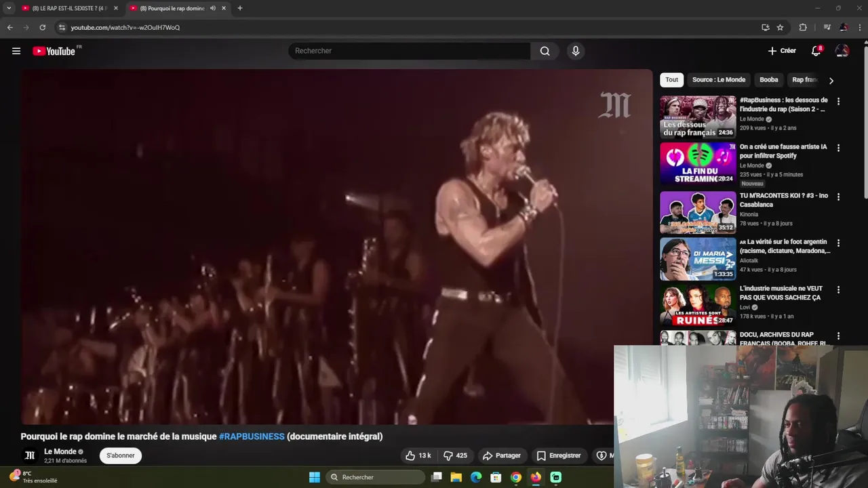Open options for the fausse artiste IA video
This screenshot has width=868, height=488.
tap(838, 148)
